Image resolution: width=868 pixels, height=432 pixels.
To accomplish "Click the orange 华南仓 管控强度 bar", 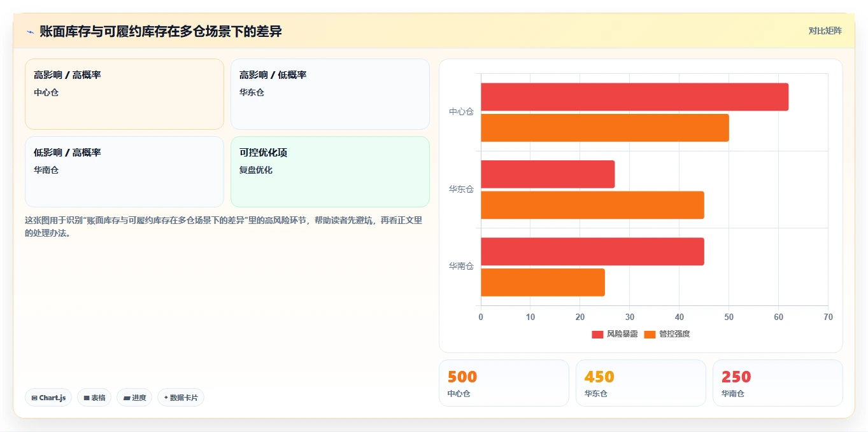I will click(543, 282).
